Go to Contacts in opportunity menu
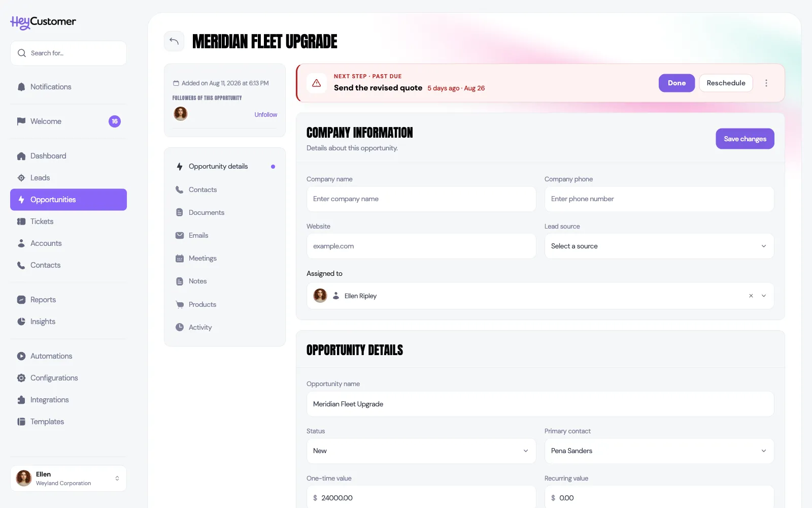The width and height of the screenshot is (812, 508). click(x=225, y=189)
